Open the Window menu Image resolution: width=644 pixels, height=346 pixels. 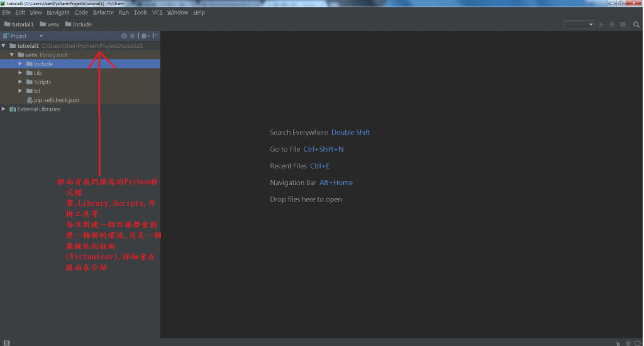point(177,13)
